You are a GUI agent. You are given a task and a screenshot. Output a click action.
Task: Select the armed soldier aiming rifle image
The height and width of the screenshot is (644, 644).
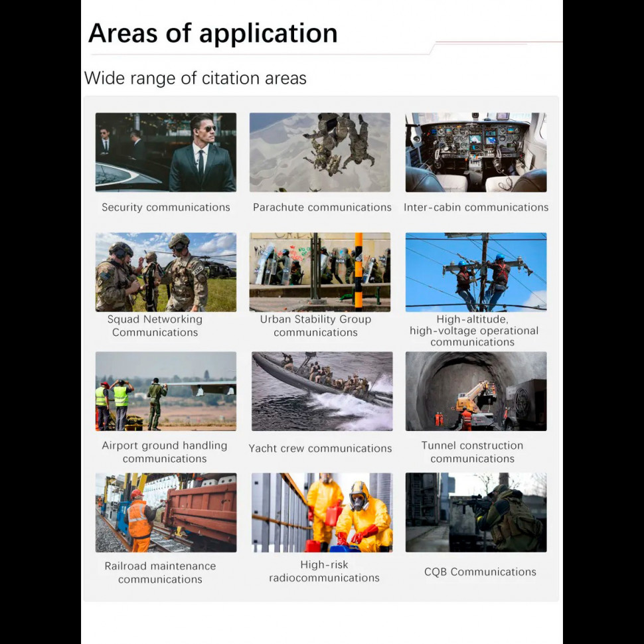pos(475,512)
